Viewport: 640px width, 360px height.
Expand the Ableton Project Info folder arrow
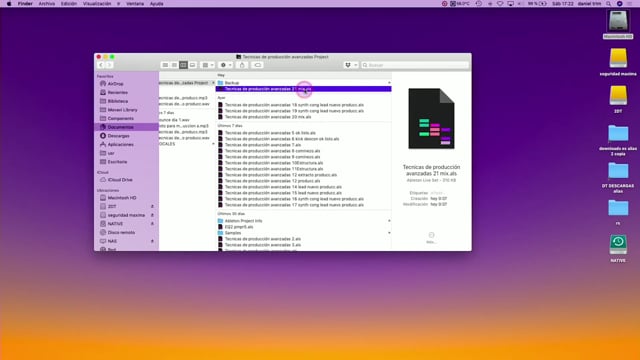coord(389,221)
